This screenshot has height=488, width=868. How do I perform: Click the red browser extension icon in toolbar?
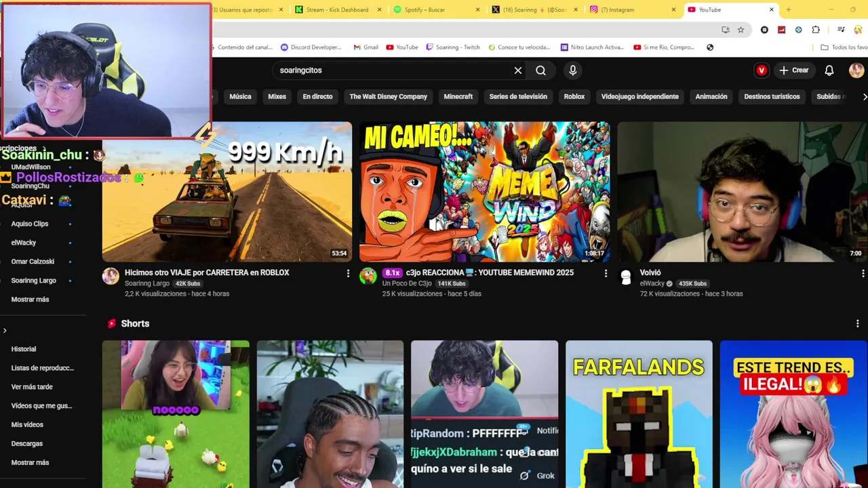(x=781, y=30)
